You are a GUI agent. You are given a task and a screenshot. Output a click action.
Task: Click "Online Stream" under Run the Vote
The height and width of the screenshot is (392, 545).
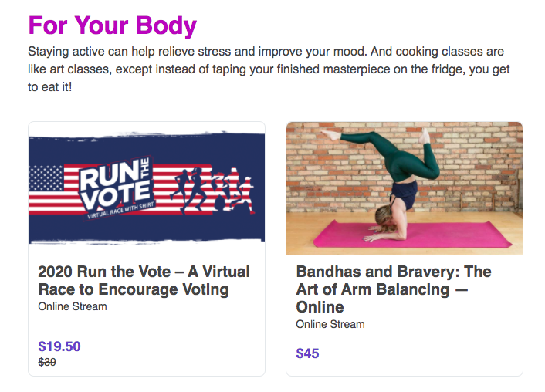(x=73, y=306)
